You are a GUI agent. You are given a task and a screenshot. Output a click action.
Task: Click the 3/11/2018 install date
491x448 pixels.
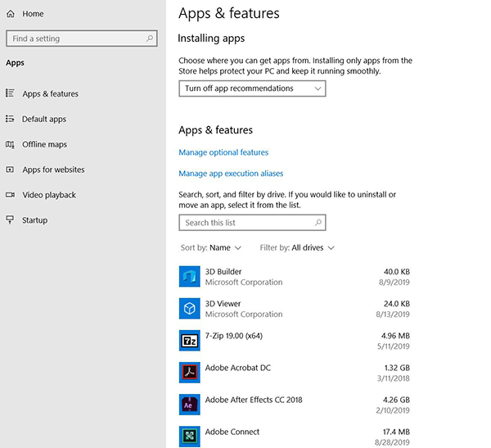[x=394, y=378]
